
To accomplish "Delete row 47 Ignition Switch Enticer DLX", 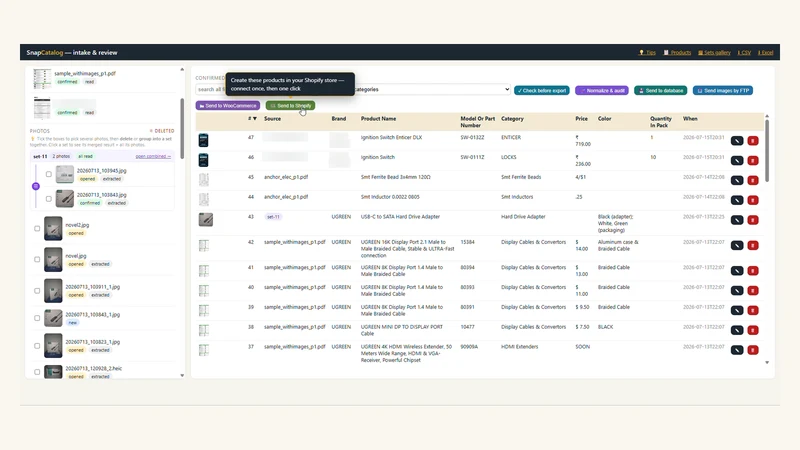I will point(753,140).
